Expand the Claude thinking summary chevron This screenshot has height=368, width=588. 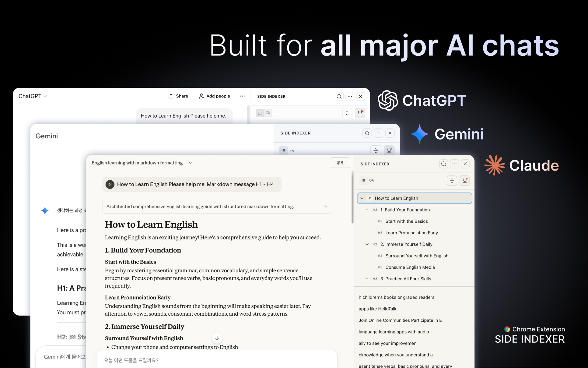pyautogui.click(x=325, y=207)
